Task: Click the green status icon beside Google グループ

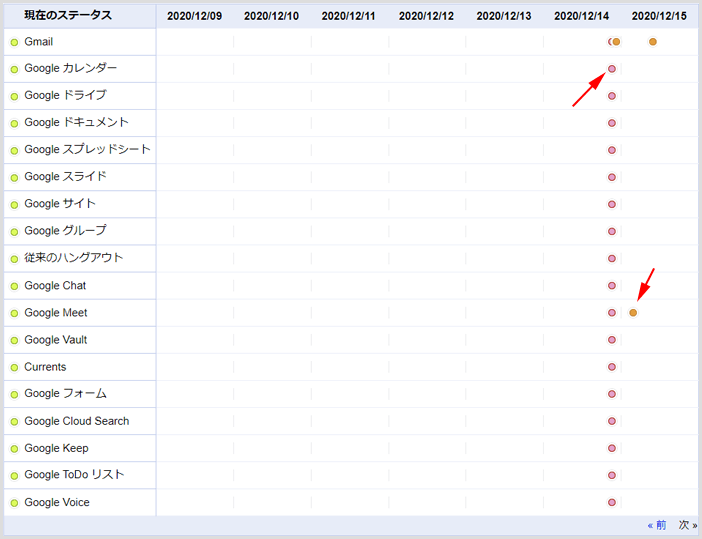Action: 14,232
